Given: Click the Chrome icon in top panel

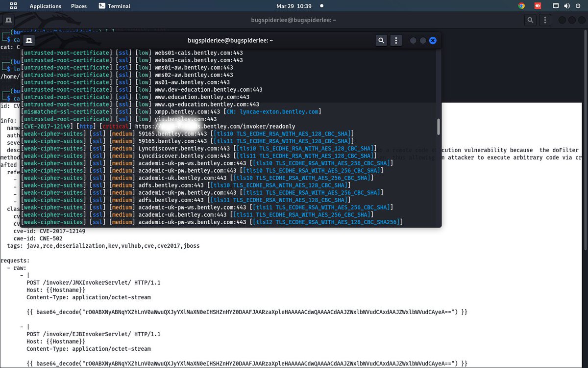Looking at the screenshot, I should [x=521, y=6].
